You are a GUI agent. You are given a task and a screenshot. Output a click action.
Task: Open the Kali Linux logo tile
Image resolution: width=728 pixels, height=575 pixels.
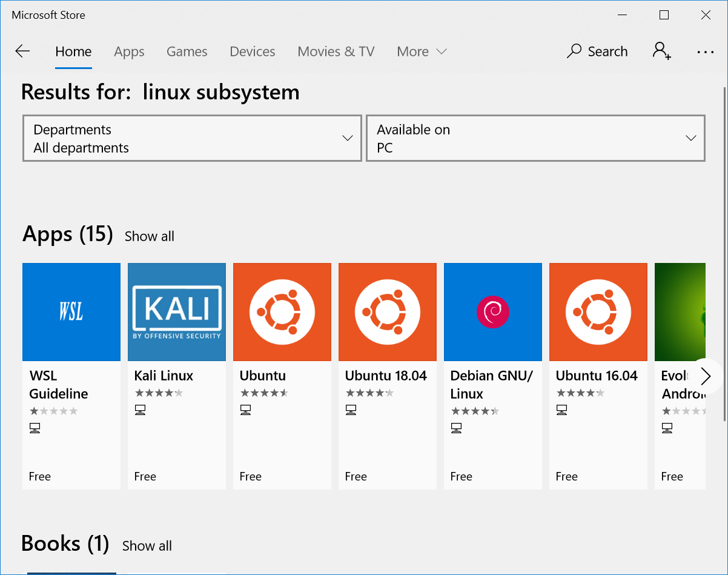[177, 312]
